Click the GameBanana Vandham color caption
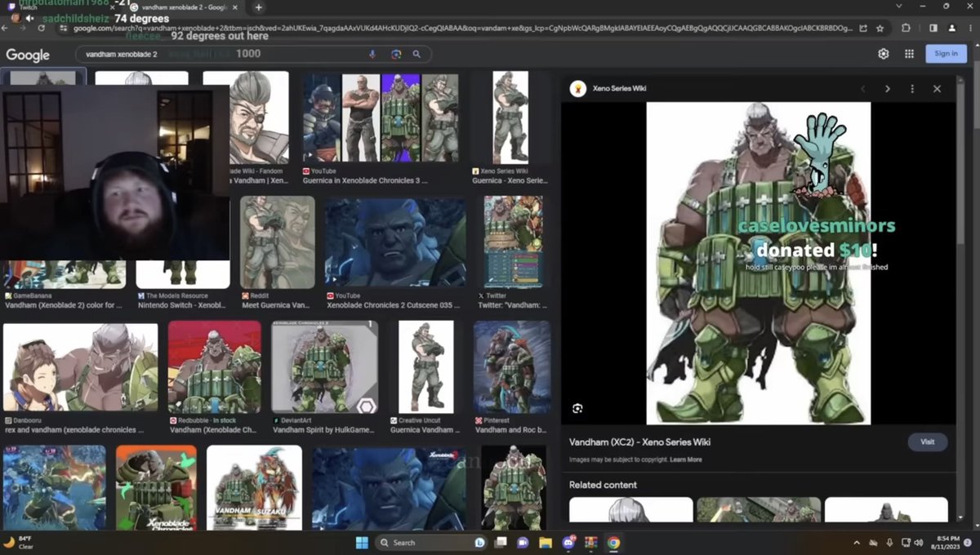The image size is (980, 555). pos(64,305)
